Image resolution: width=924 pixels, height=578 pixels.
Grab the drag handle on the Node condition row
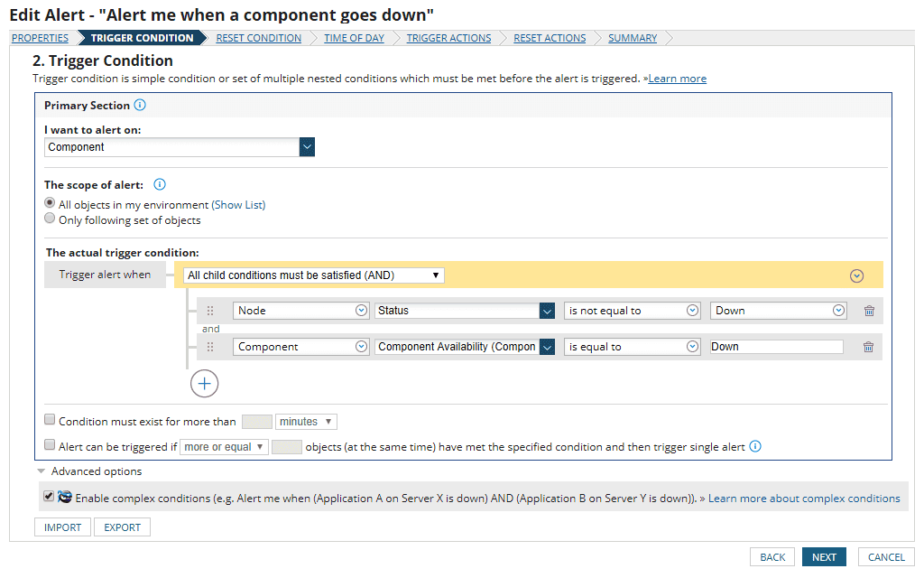point(210,311)
